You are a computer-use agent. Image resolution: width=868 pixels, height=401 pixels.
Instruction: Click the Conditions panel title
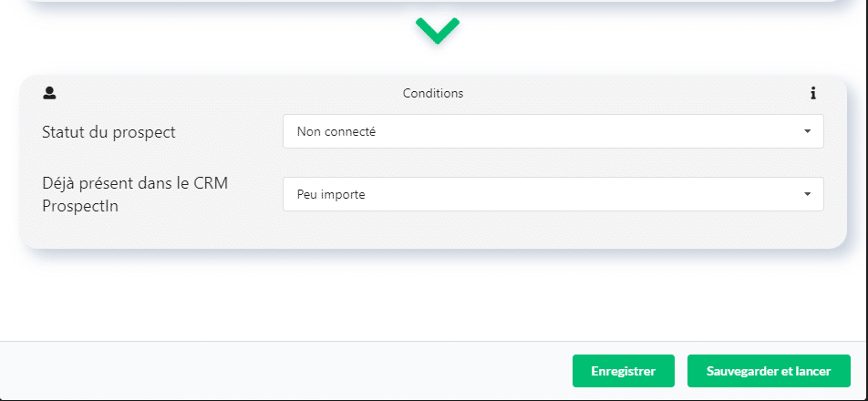point(433,94)
